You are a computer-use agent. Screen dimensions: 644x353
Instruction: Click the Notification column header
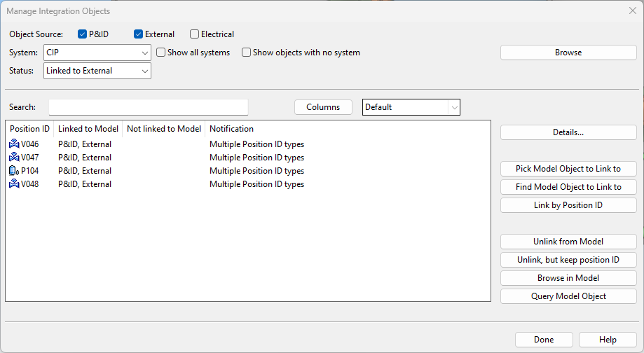coord(231,129)
